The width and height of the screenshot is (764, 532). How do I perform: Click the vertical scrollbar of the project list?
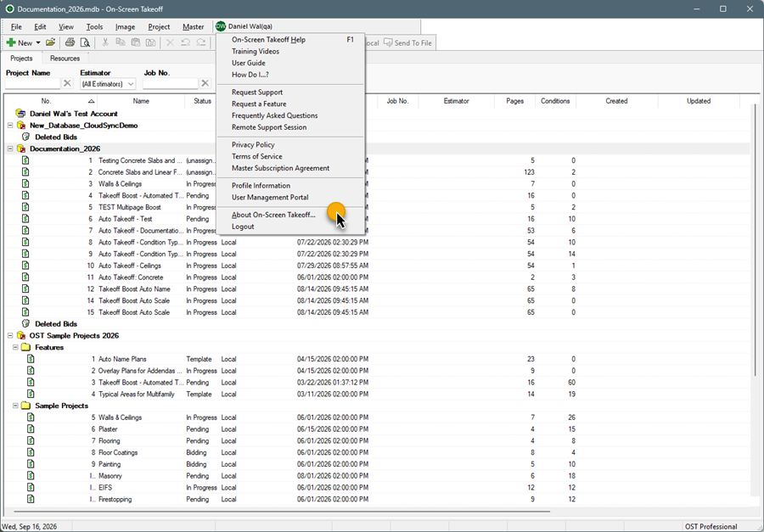click(756, 238)
